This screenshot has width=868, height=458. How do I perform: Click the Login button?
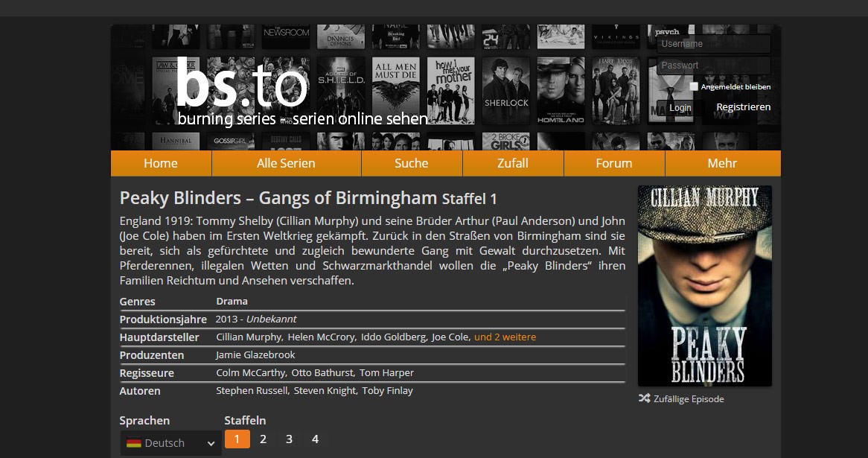pyautogui.click(x=680, y=107)
